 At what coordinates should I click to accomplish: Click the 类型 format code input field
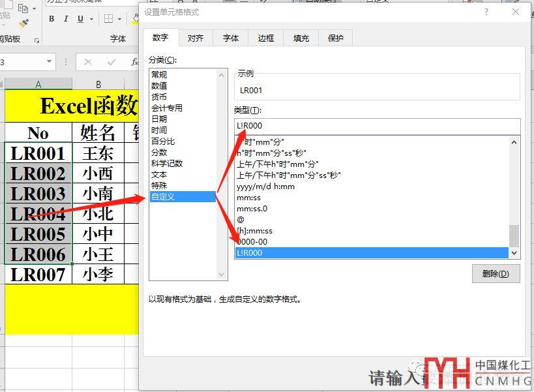[x=378, y=126]
